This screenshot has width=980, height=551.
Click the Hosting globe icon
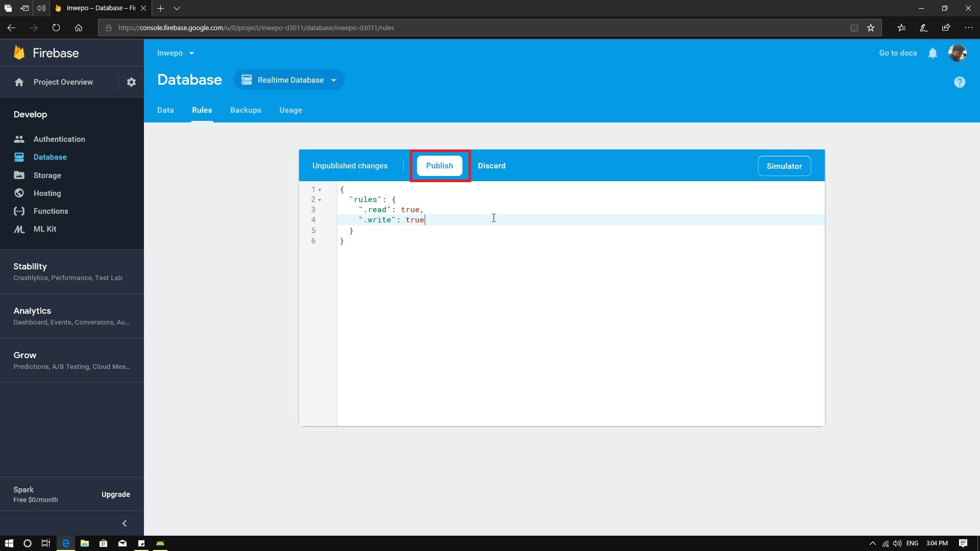point(19,193)
